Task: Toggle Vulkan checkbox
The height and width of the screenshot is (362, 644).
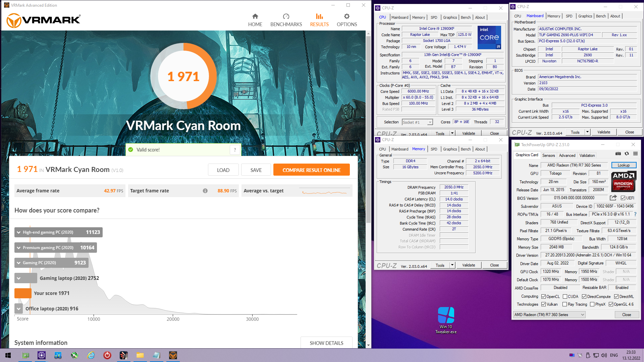Action: 543,304
